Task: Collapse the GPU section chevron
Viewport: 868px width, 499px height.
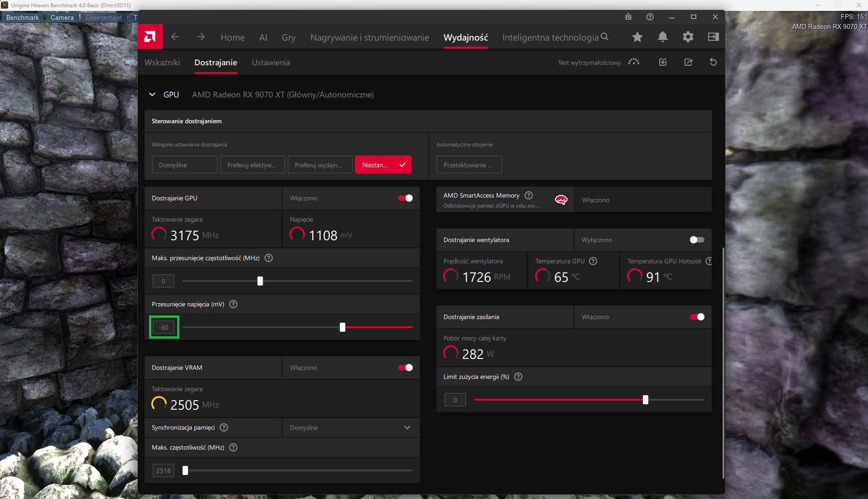Action: tap(152, 95)
